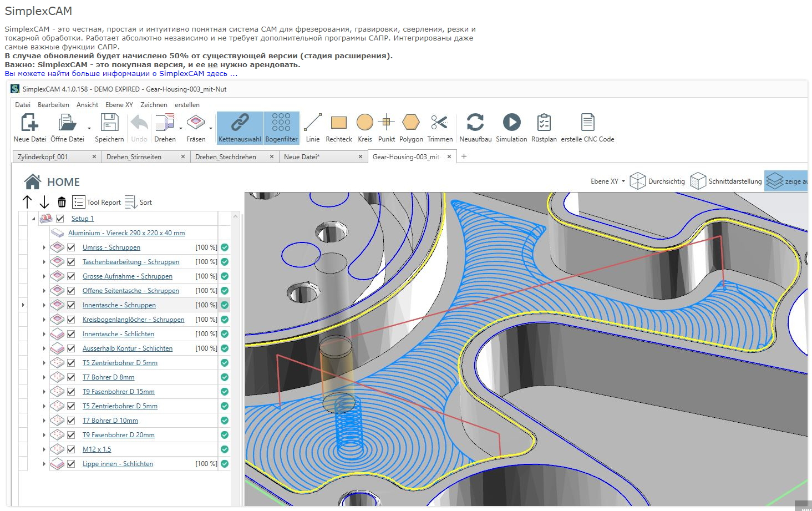
Task: Save the project with Speichern
Action: click(x=109, y=128)
